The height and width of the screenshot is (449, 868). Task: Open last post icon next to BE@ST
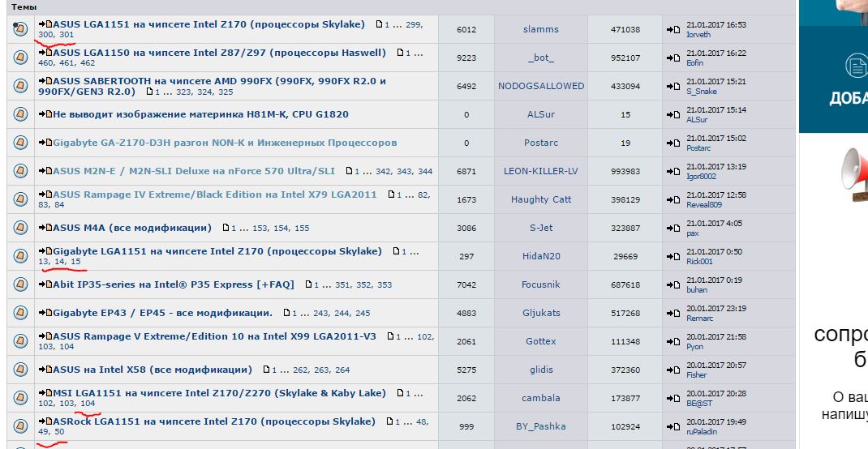click(x=673, y=398)
